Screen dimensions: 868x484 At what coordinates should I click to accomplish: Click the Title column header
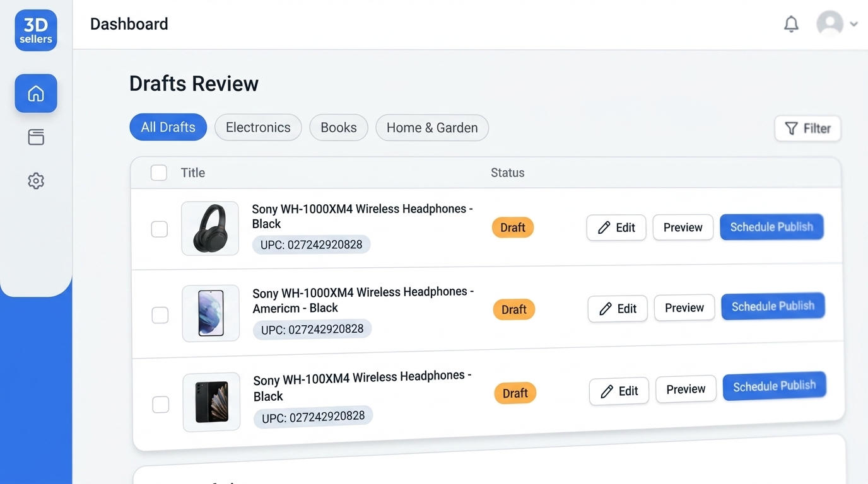(x=193, y=173)
